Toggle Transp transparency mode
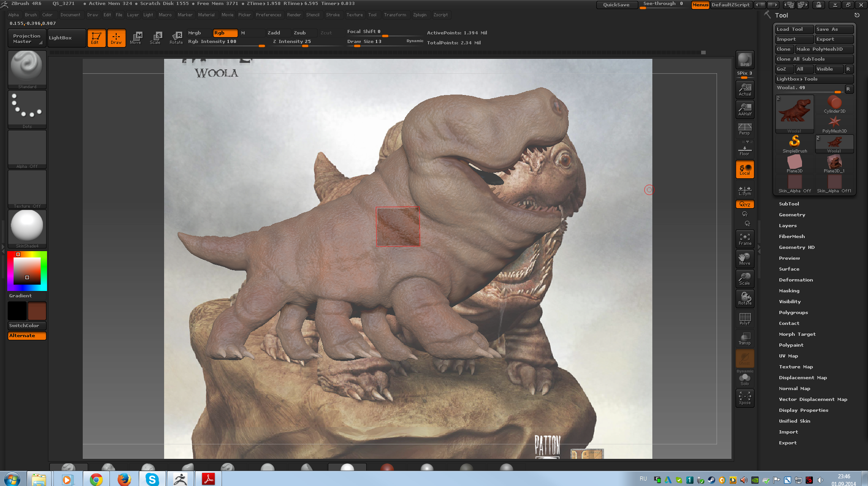Screen dimensions: 868x486 point(745,338)
